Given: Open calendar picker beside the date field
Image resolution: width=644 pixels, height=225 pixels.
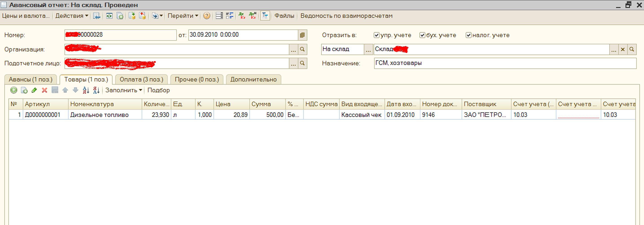Looking at the screenshot, I should tap(302, 35).
